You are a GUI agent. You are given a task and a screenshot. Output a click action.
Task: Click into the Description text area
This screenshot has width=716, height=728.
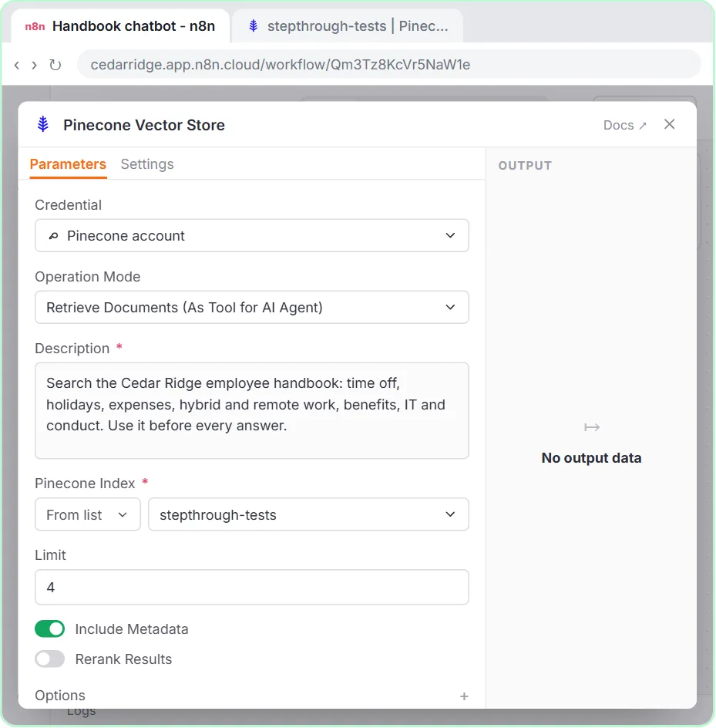[252, 411]
